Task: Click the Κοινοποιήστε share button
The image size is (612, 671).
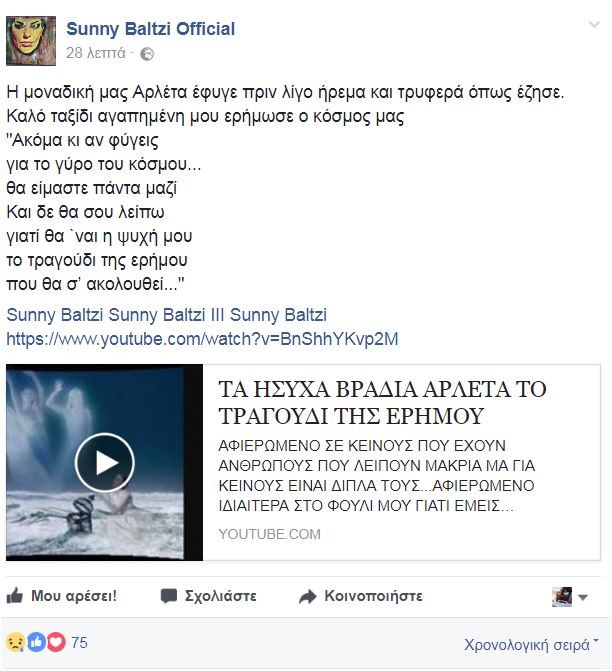Action: coord(374,596)
